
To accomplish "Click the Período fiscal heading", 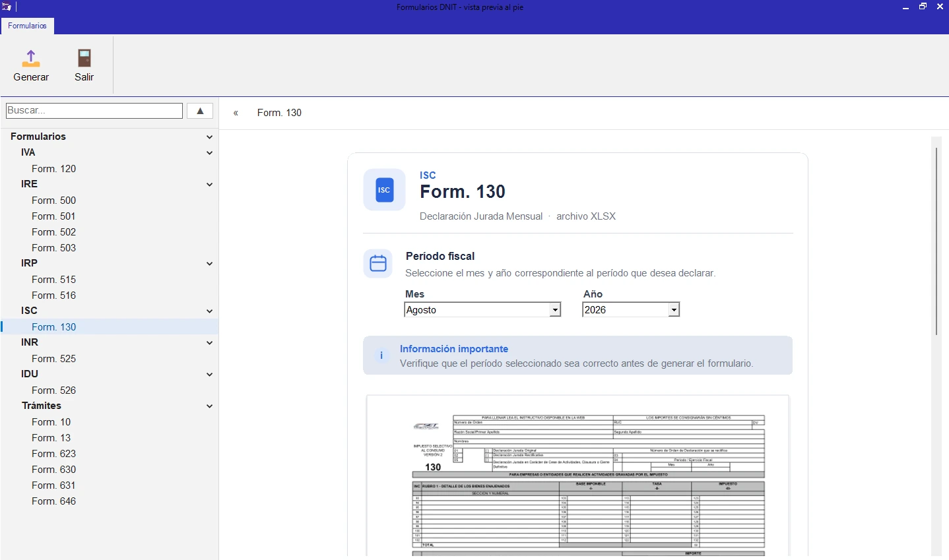I will click(440, 256).
